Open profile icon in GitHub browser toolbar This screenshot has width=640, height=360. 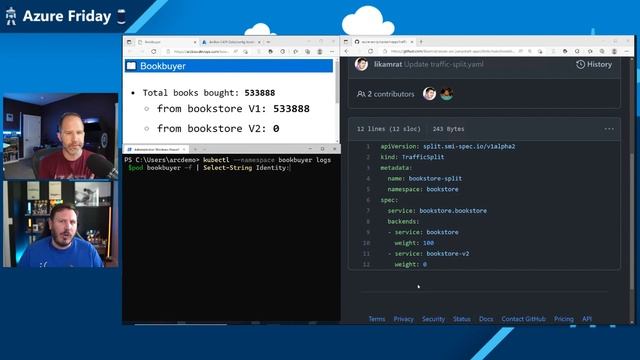click(614, 51)
